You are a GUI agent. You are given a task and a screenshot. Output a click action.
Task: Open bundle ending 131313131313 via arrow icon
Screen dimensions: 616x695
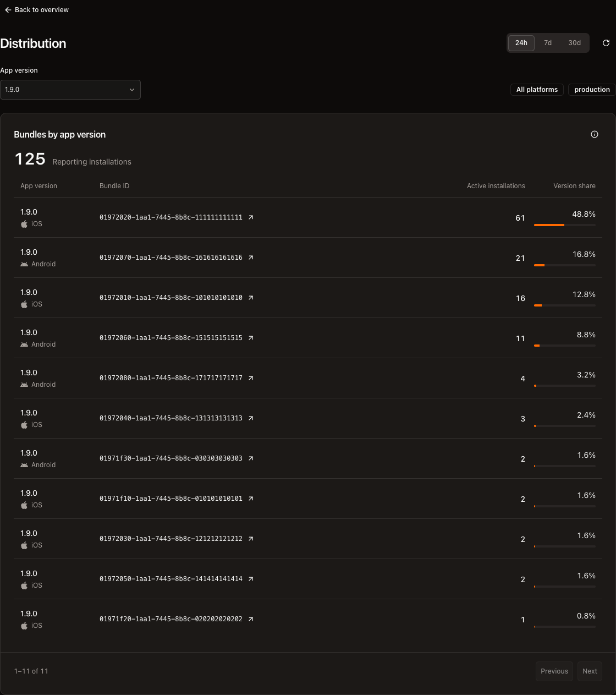click(x=251, y=418)
